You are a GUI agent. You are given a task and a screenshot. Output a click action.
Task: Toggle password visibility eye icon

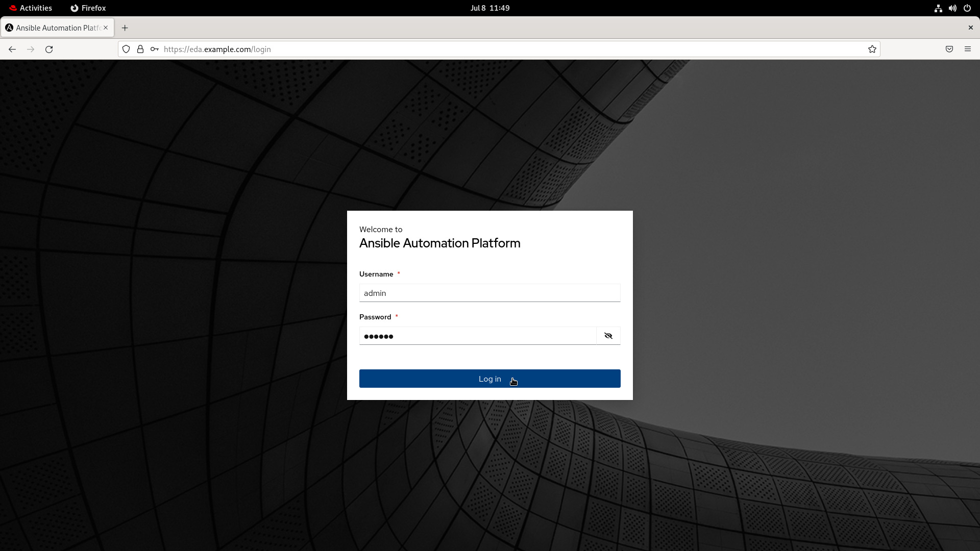click(608, 336)
